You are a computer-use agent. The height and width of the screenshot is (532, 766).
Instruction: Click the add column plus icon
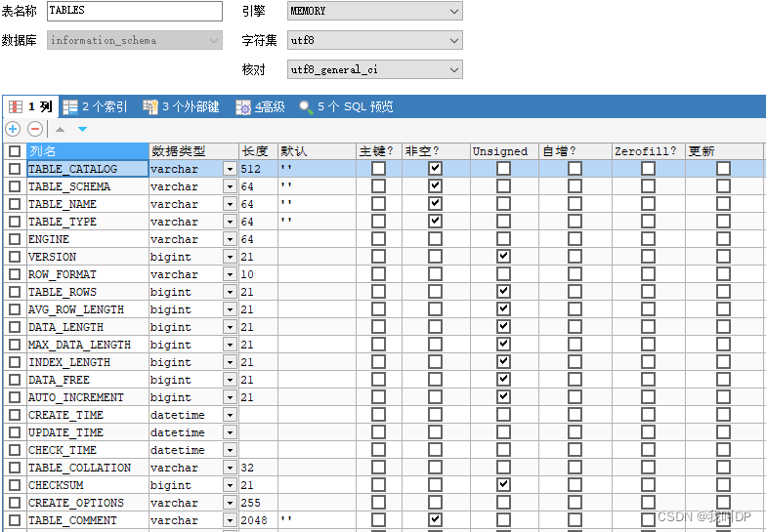(13, 129)
